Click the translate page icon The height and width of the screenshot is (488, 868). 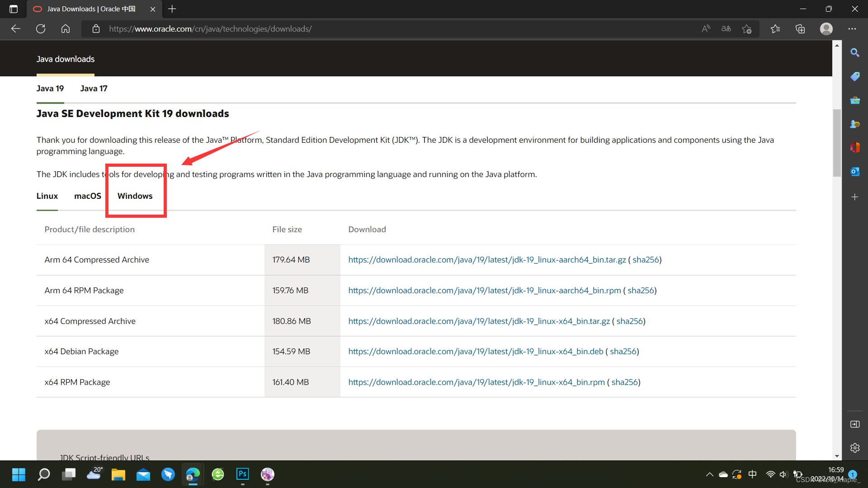tap(726, 29)
